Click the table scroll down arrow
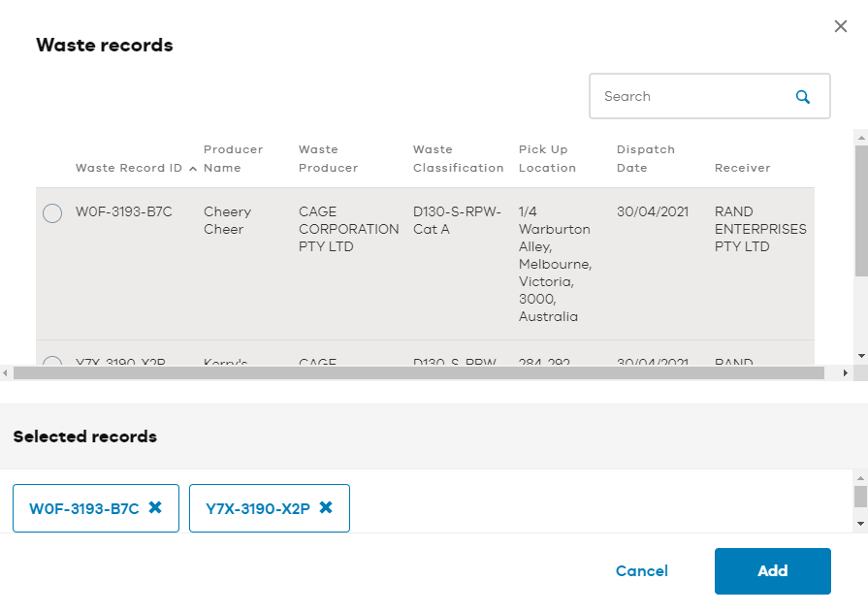Screen dimensions: 868x613 (x=861, y=356)
